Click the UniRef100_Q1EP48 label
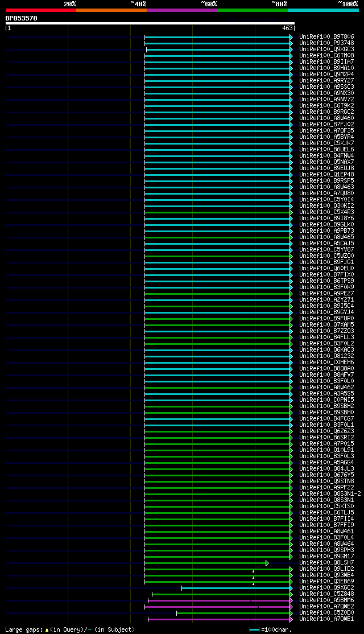This screenshot has height=634, width=364. (x=326, y=174)
